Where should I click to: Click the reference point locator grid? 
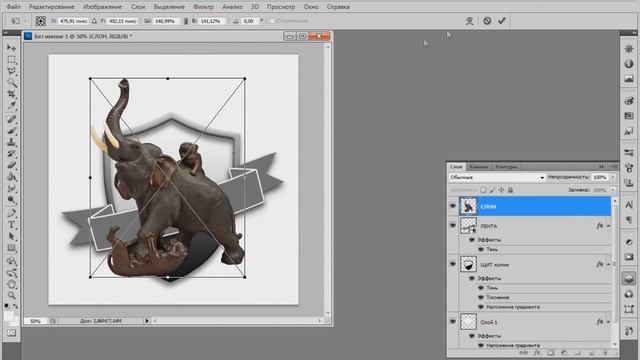click(x=40, y=21)
